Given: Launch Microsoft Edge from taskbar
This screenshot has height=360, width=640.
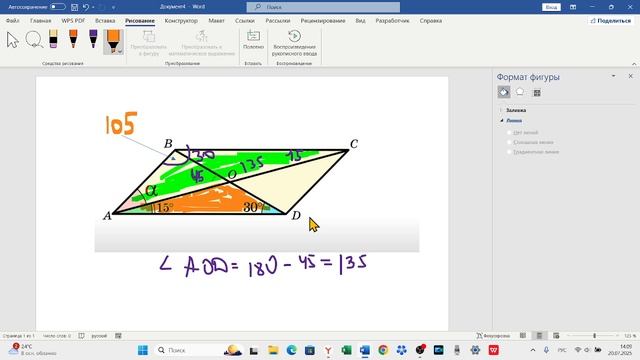Looking at the screenshot, I should click(x=291, y=350).
